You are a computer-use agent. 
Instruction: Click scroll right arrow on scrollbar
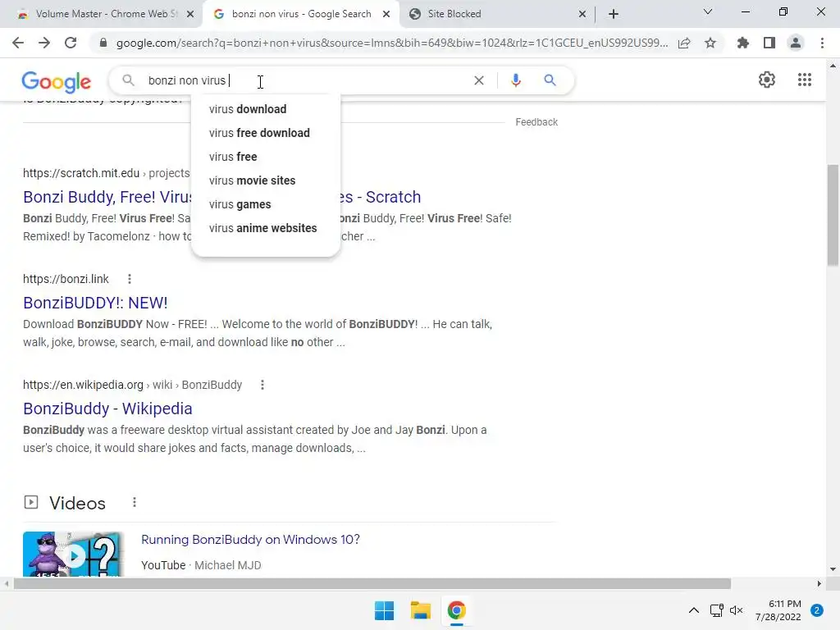click(819, 583)
